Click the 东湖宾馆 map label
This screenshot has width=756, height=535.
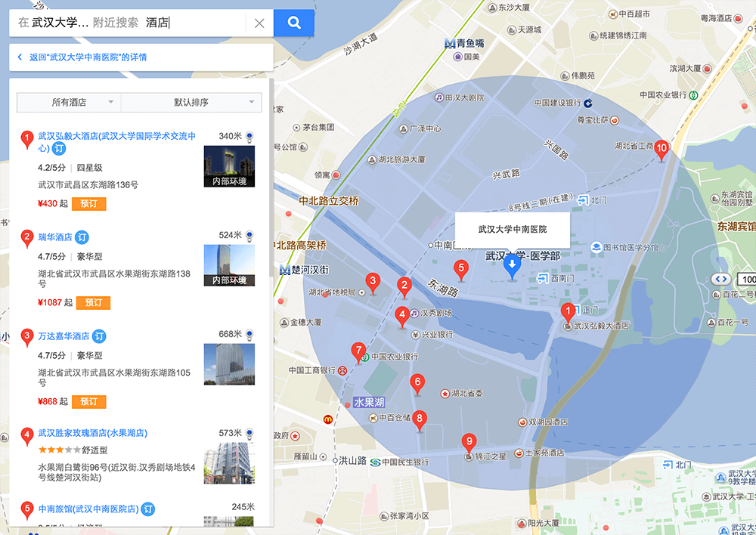[736, 226]
